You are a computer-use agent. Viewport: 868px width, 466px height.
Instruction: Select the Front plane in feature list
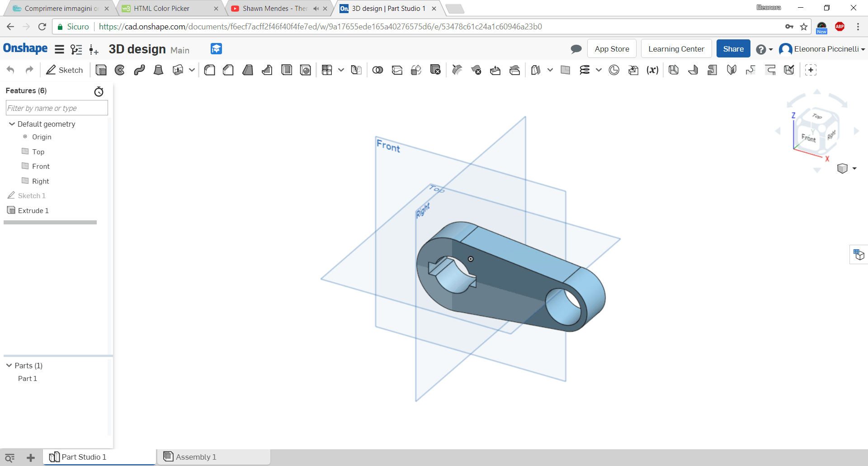[x=41, y=166]
